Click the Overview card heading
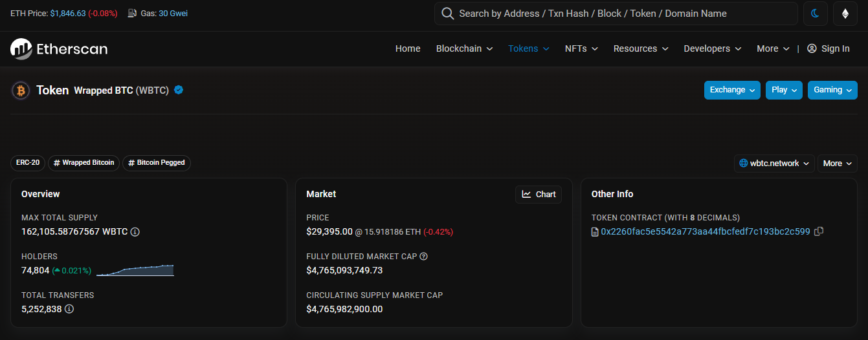868x340 pixels. pos(41,194)
